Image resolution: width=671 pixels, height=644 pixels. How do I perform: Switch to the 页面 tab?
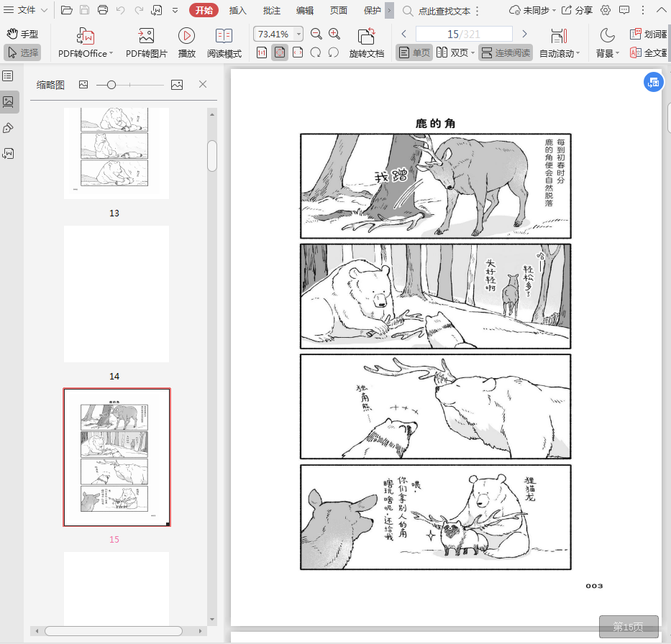pos(339,10)
